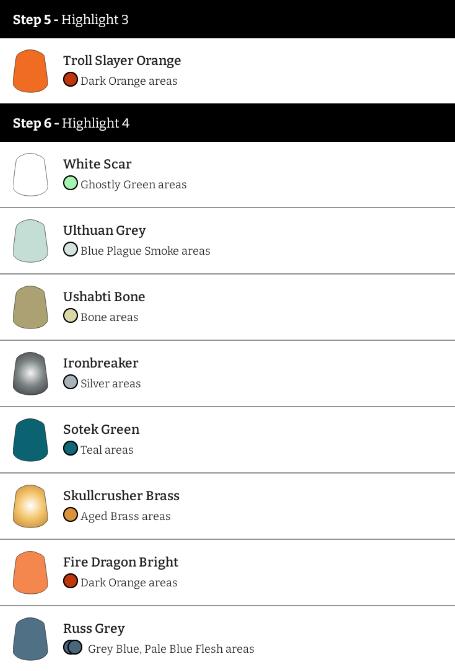Screen dimensions: 455x671
Task: Click the Aged Brass colour circle
Action: point(70,515)
